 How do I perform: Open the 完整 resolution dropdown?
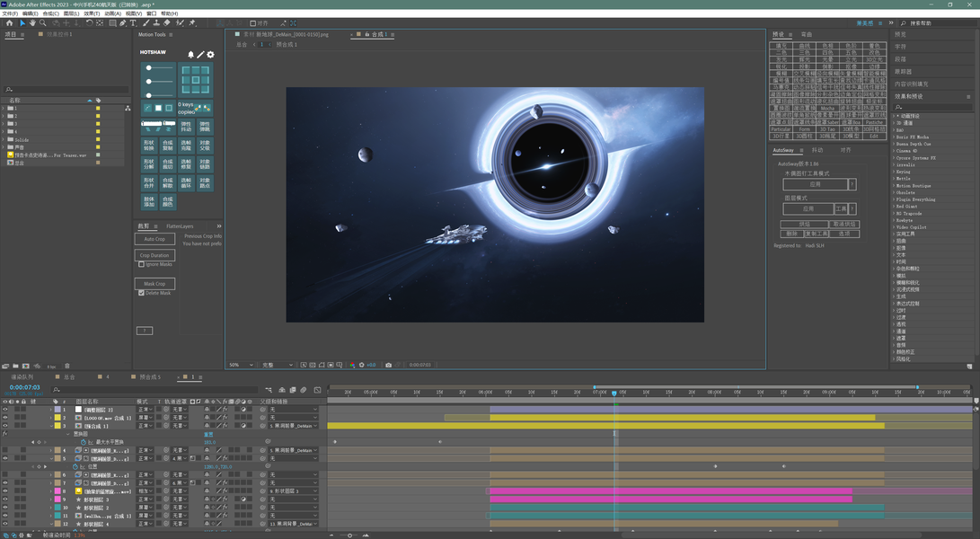click(x=278, y=365)
